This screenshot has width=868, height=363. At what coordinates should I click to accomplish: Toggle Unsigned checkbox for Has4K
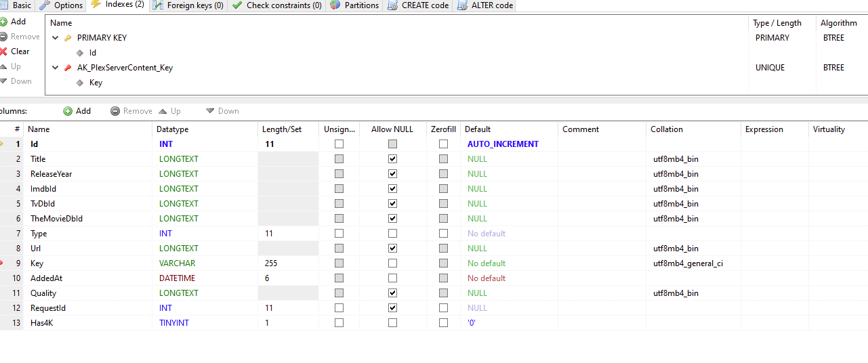tap(339, 323)
